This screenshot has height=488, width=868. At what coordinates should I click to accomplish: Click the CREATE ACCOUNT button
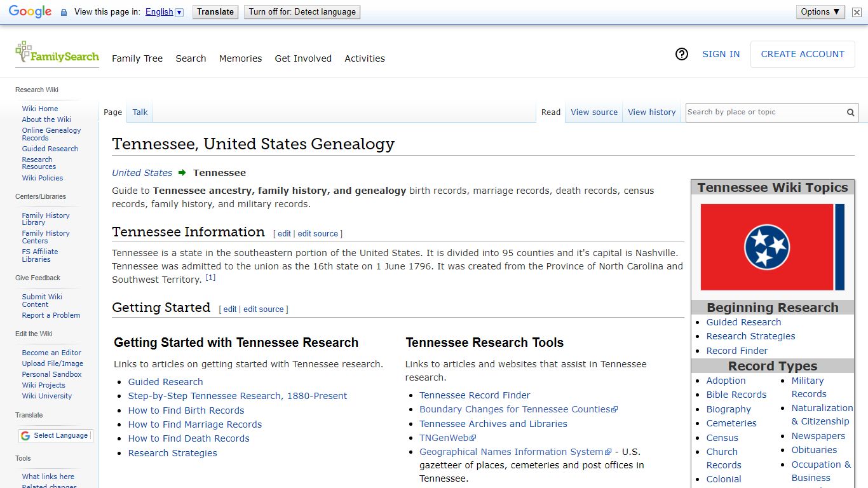coord(803,55)
